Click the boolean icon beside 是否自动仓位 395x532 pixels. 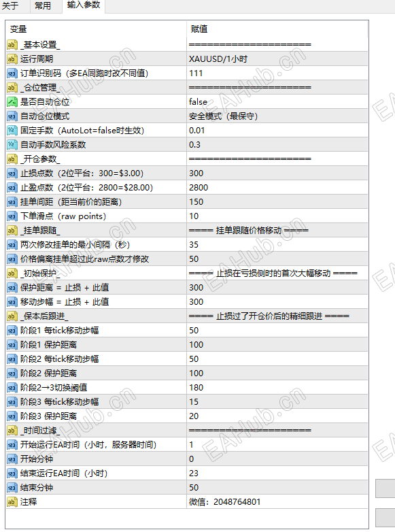click(12, 102)
